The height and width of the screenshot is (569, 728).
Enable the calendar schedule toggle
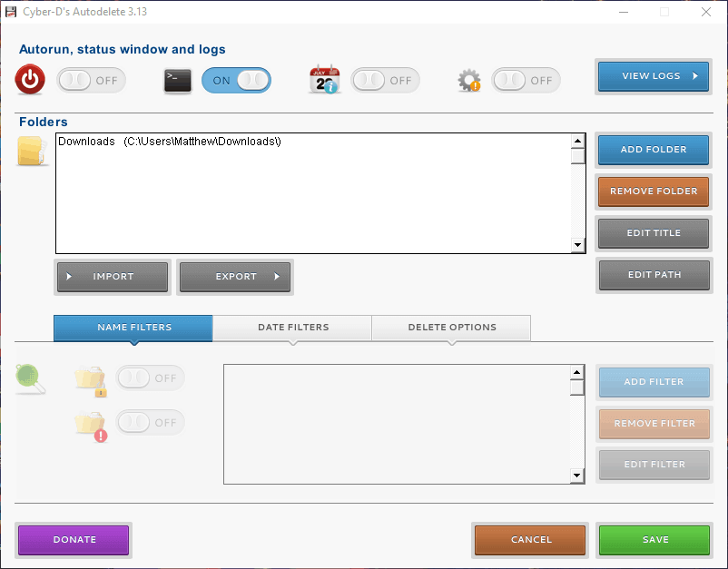click(386, 80)
